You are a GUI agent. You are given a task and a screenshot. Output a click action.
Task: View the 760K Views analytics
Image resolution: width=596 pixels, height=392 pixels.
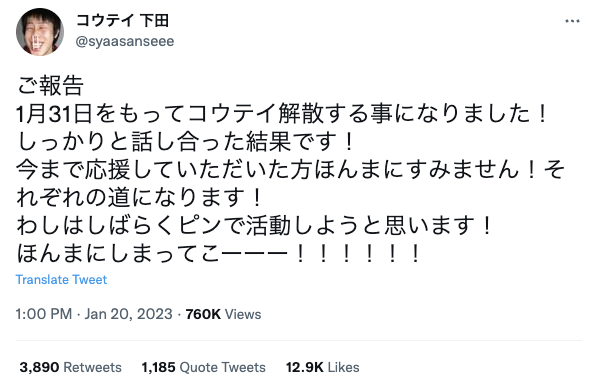point(224,314)
